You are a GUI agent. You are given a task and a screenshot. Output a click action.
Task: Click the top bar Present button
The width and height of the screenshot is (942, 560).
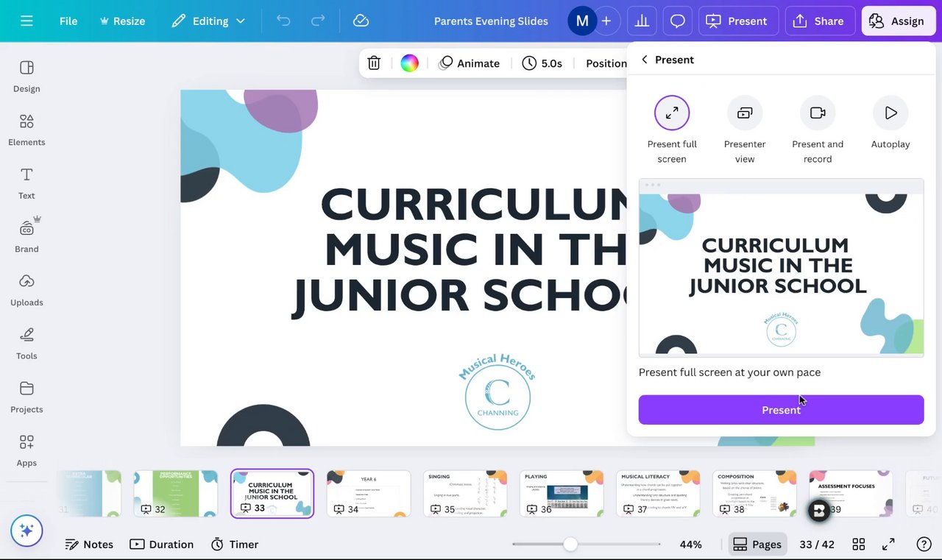coord(738,21)
